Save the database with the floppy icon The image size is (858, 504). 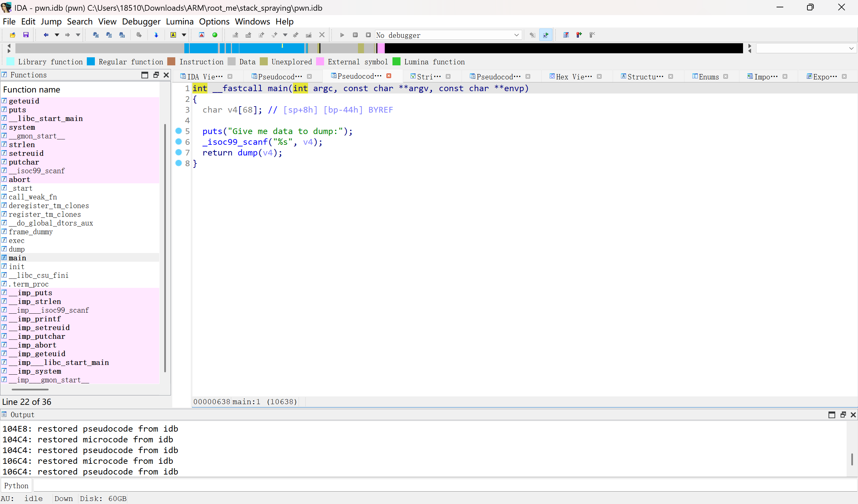click(26, 35)
